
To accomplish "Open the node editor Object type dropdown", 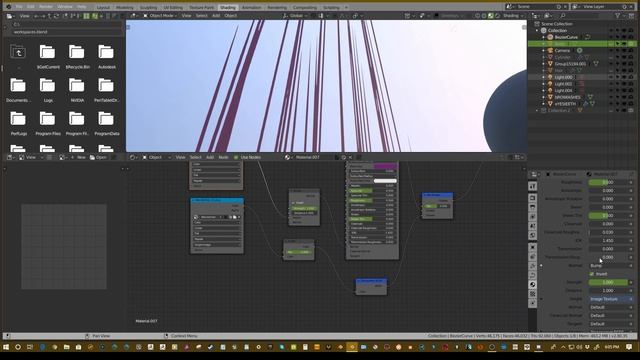I will click(x=156, y=157).
